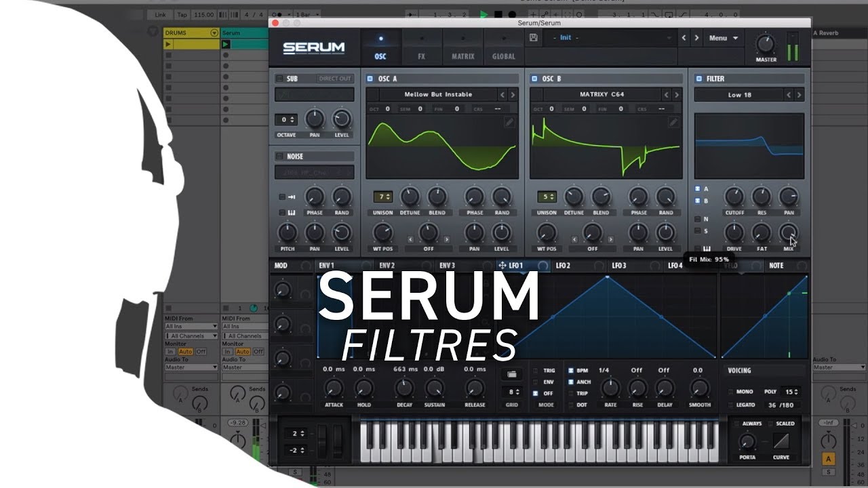Click the filter MIX knob
The image size is (868, 488).
[x=789, y=234]
